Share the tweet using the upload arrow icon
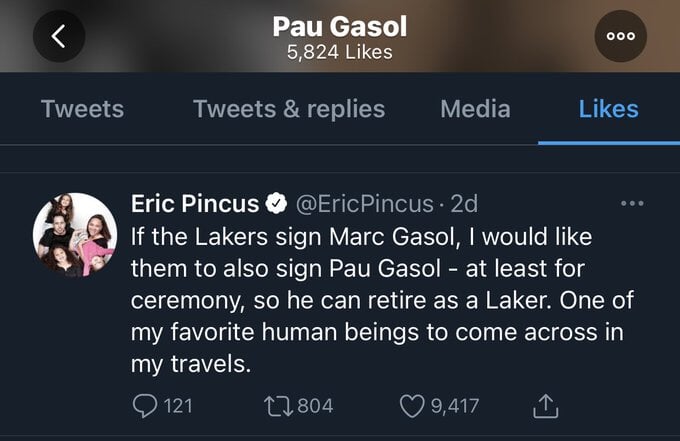Viewport: 680px width, 441px height. click(x=545, y=406)
